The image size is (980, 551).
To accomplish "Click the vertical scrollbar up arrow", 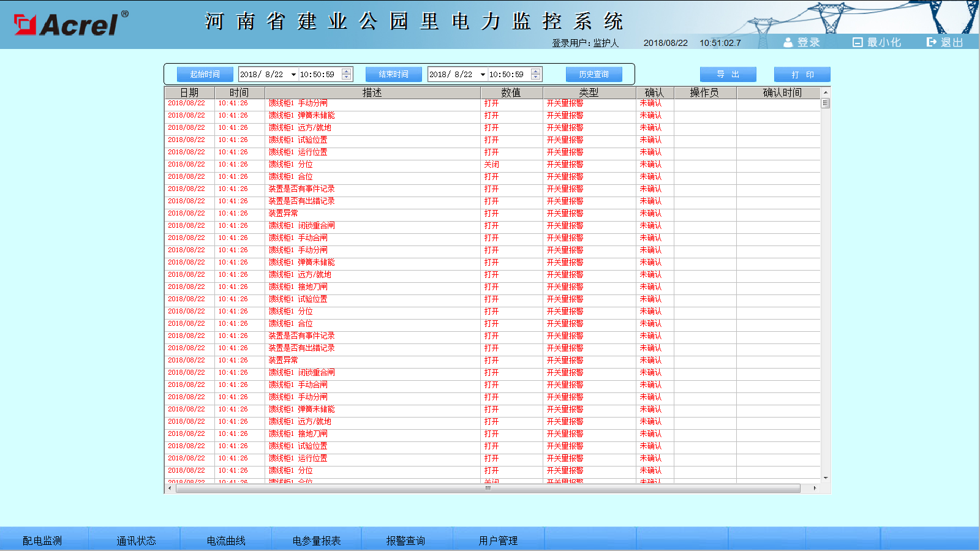I will tap(826, 92).
